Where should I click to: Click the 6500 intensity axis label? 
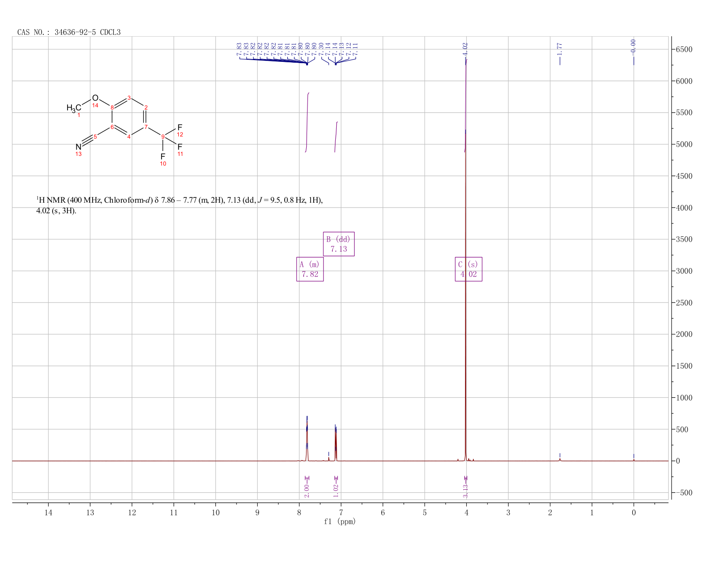683,49
